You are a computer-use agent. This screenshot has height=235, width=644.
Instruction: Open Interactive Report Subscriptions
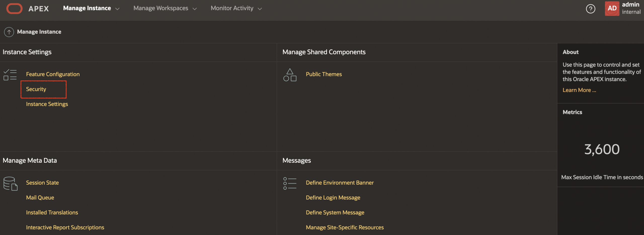[x=65, y=227]
